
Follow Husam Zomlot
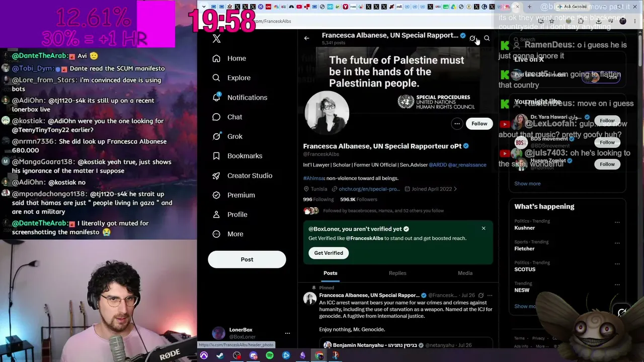(607, 164)
